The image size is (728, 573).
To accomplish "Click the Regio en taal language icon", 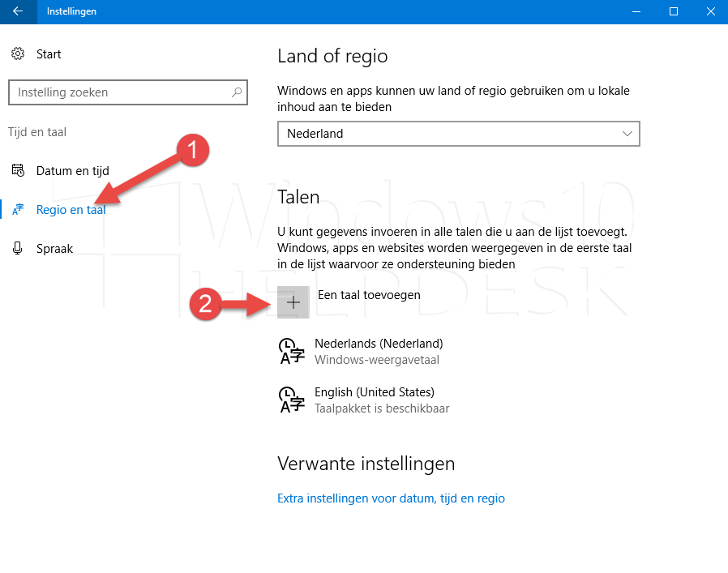I will [x=18, y=209].
